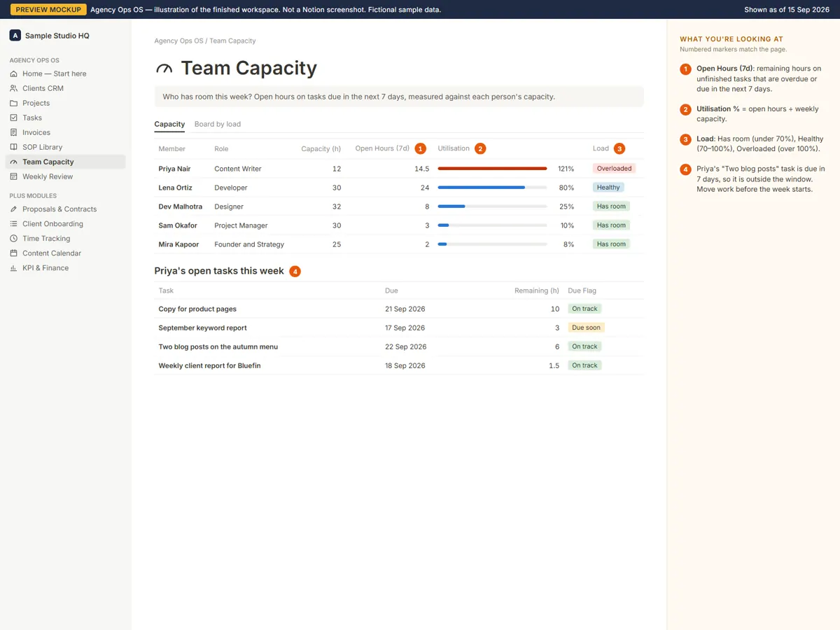Screen dimensions: 840x630
Task: Click the KPI & Finance chart icon
Action: [14, 268]
